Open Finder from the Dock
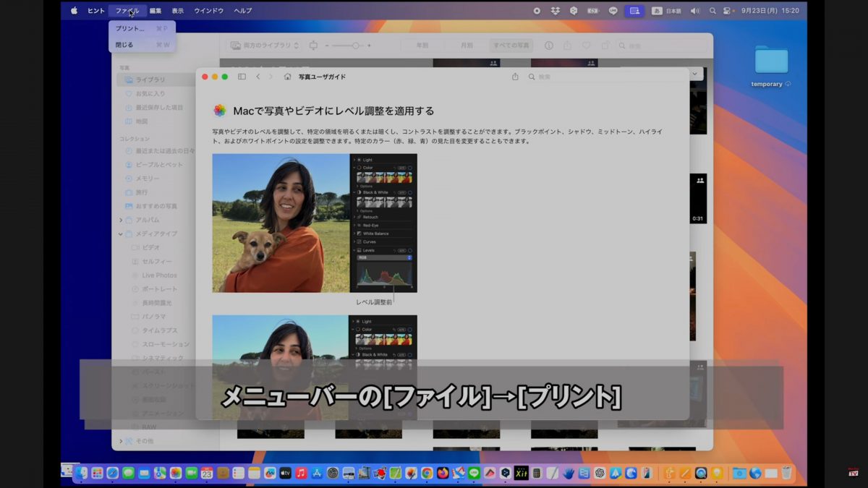Screen dimensions: 868x488 pyautogui.click(x=81, y=473)
